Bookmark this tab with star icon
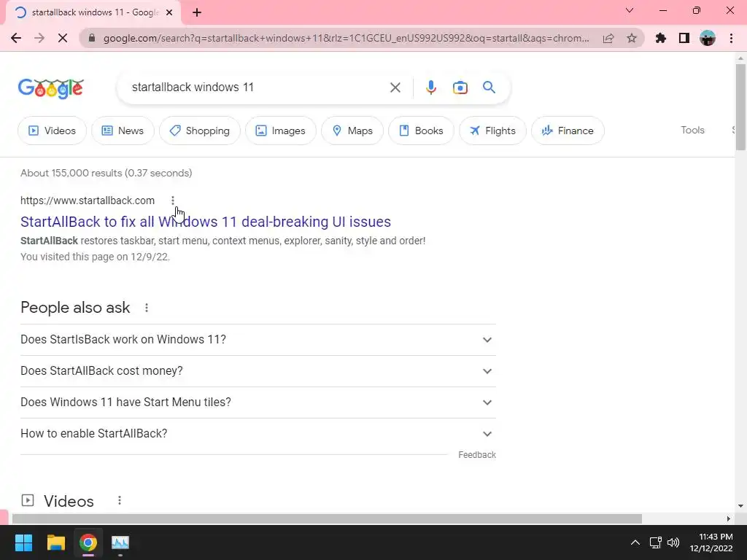Viewport: 747px width, 560px height. pos(632,38)
